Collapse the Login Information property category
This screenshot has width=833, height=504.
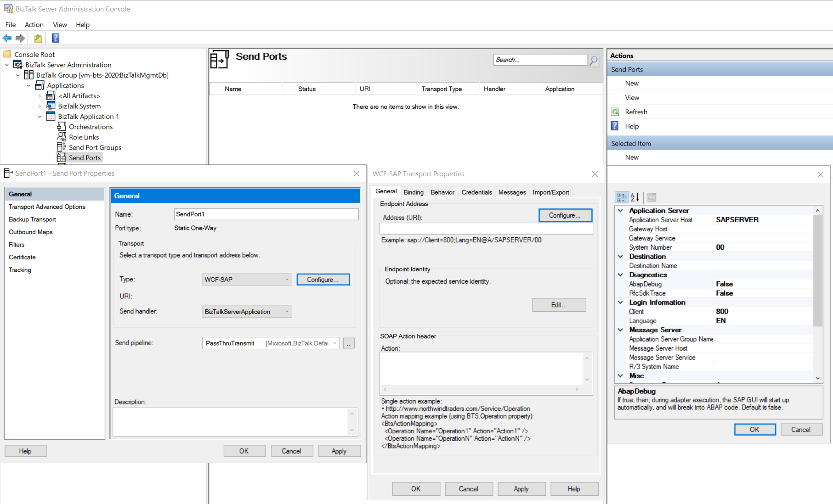[x=620, y=302]
